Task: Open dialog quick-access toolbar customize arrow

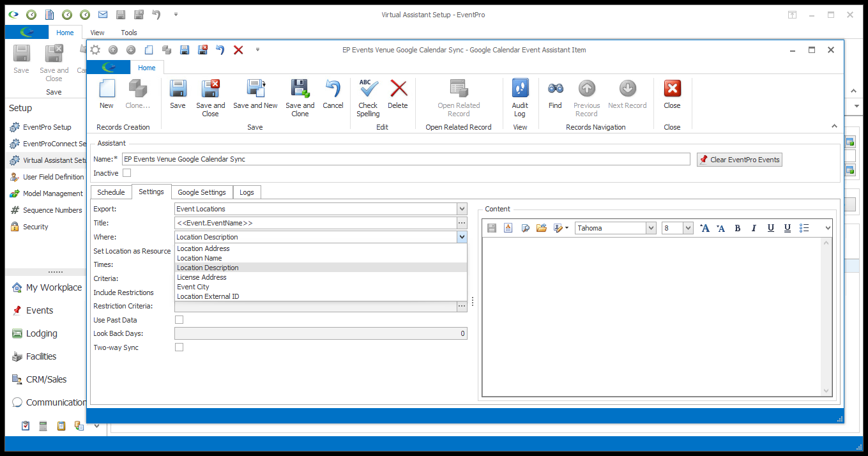Action: pyautogui.click(x=257, y=50)
